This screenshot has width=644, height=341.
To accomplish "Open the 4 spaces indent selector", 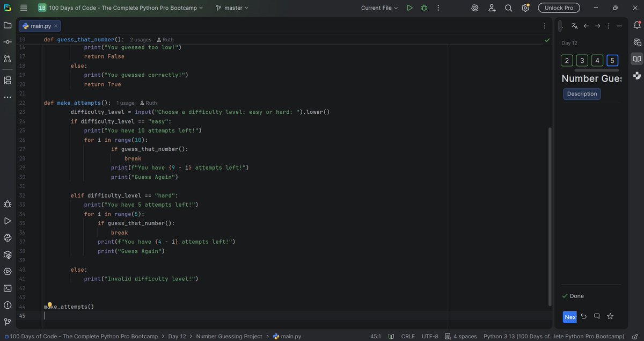I will 460,336.
